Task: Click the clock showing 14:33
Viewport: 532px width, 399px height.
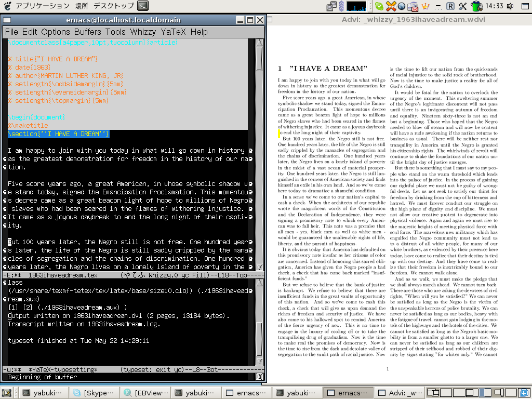Action: pos(494,6)
